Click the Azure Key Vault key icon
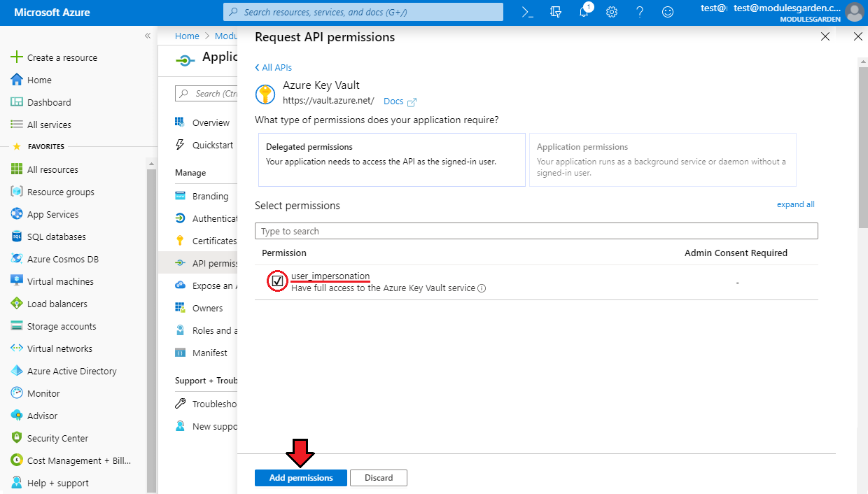Image resolution: width=868 pixels, height=494 pixels. (x=265, y=94)
